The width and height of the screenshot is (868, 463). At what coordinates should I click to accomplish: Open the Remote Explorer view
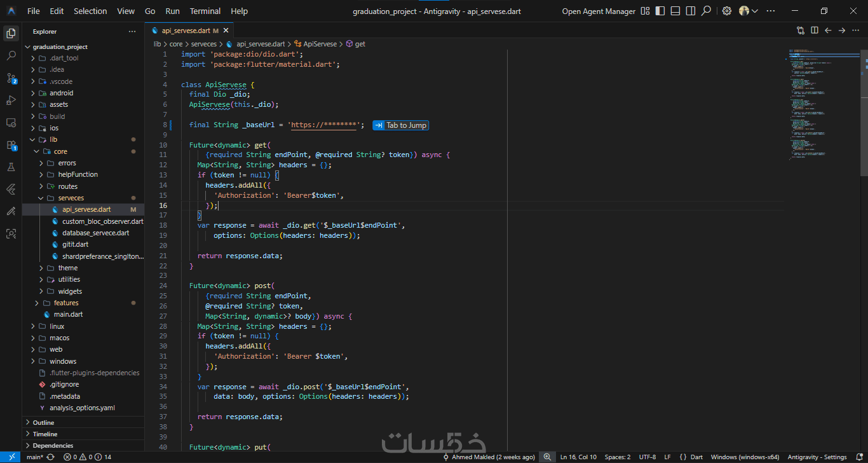click(x=11, y=123)
